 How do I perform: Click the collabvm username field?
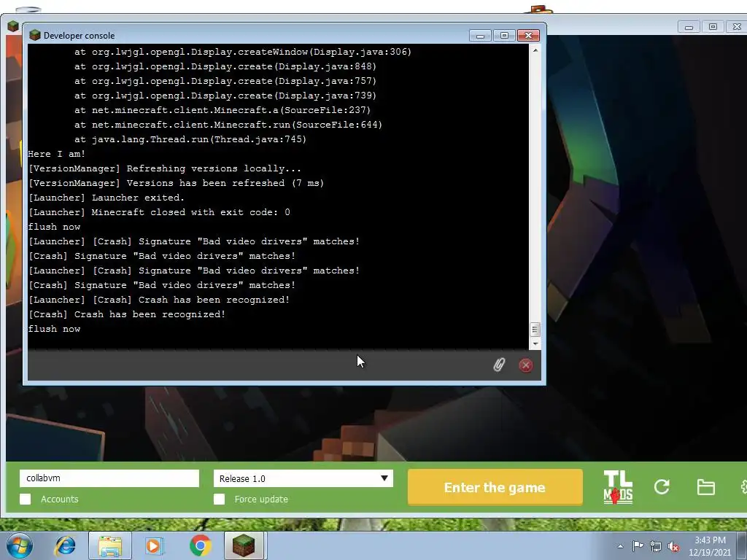click(109, 478)
